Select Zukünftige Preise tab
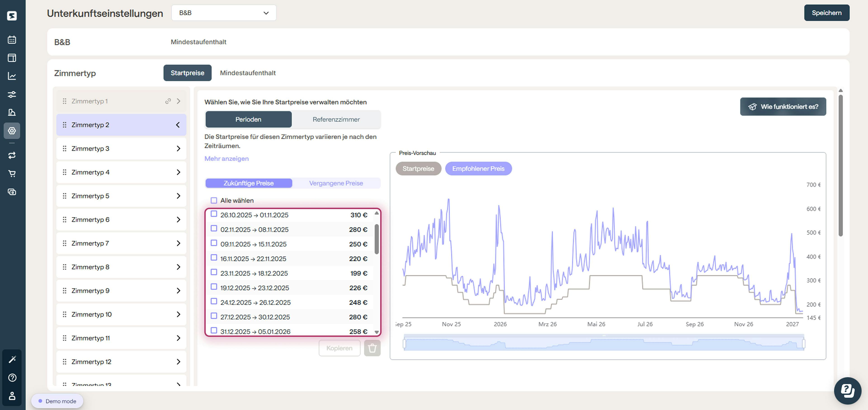Image resolution: width=868 pixels, height=410 pixels. pos(249,183)
